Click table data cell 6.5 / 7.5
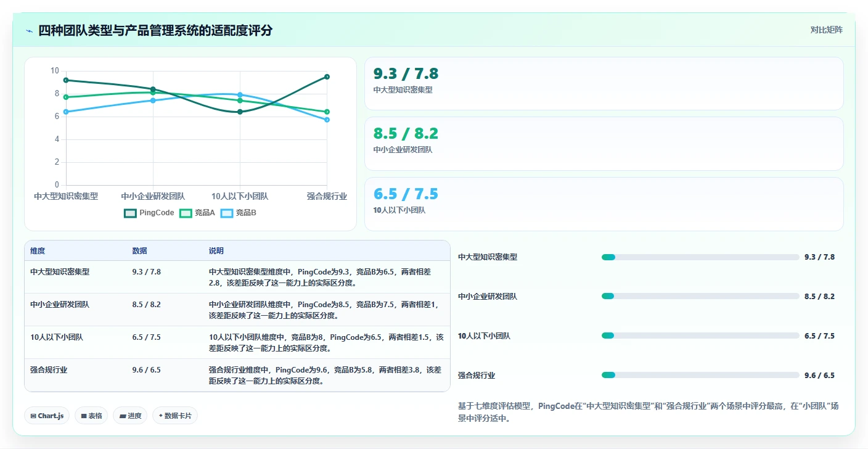868x449 pixels. (x=146, y=337)
